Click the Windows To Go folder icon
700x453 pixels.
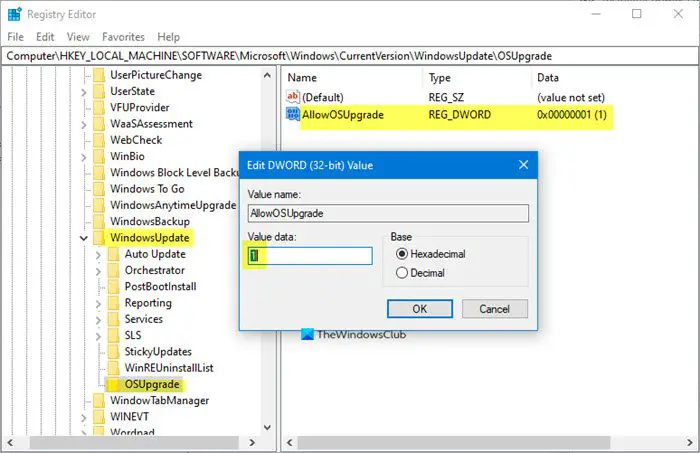coord(99,189)
